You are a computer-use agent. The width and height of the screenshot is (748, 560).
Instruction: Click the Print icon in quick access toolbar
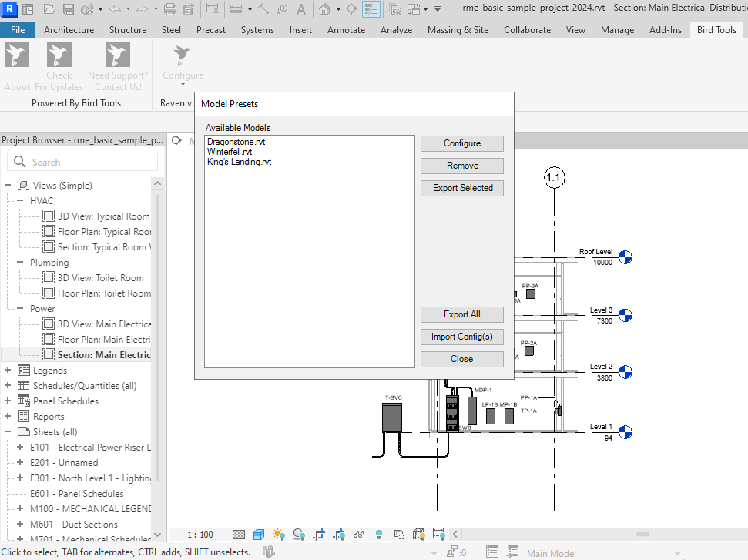pyautogui.click(x=170, y=10)
